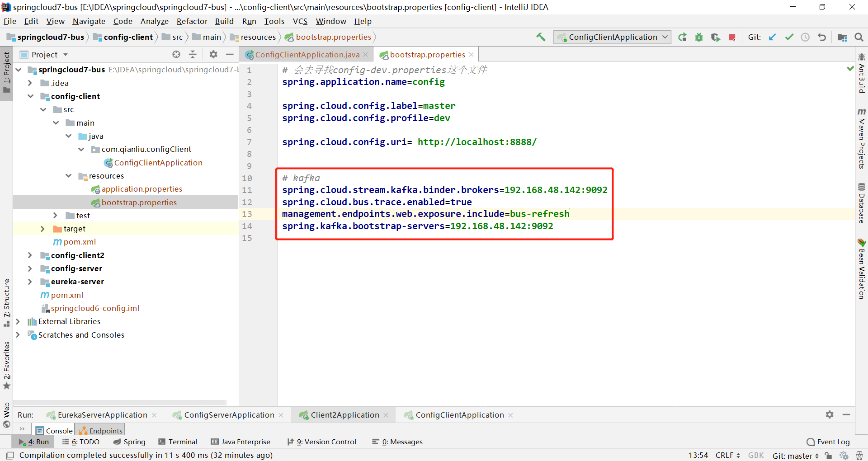Expand the config-client2 module
This screenshot has height=461, width=868.
[30, 255]
